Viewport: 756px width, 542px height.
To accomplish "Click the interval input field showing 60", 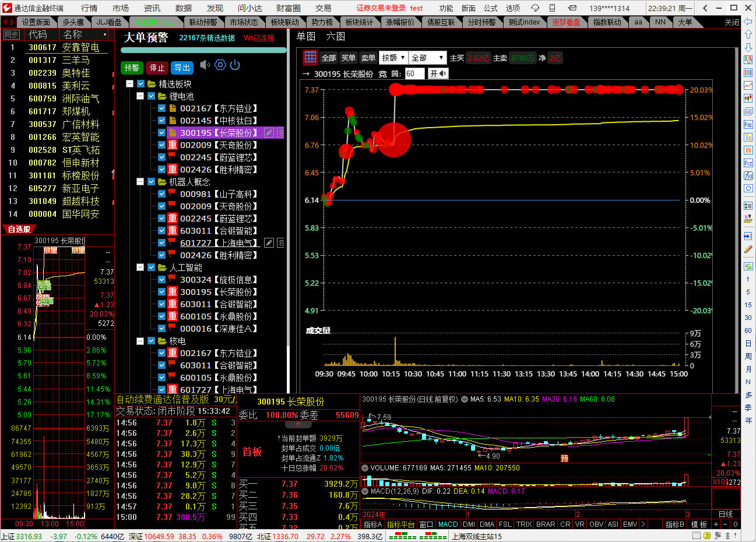I will click(x=414, y=73).
